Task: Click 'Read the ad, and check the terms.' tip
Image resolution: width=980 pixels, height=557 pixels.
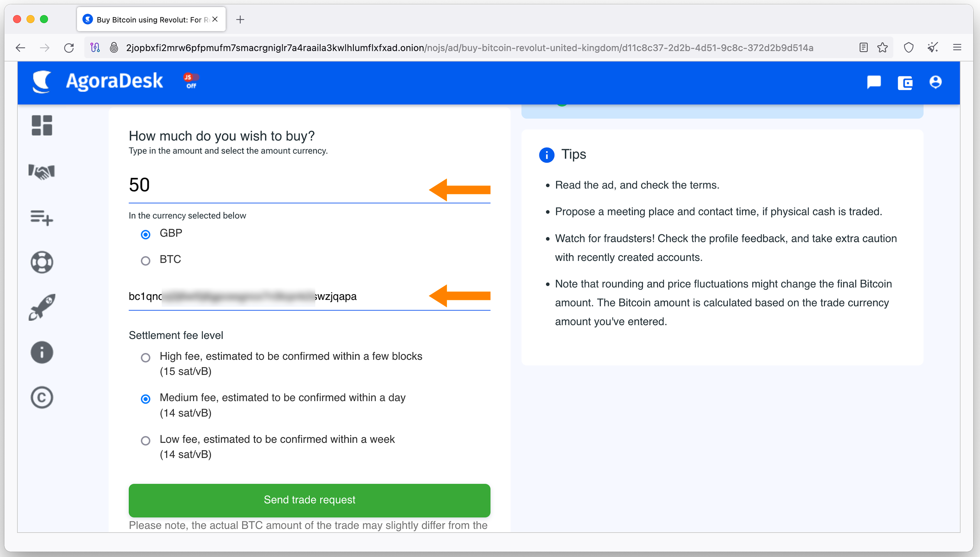Action: point(637,185)
